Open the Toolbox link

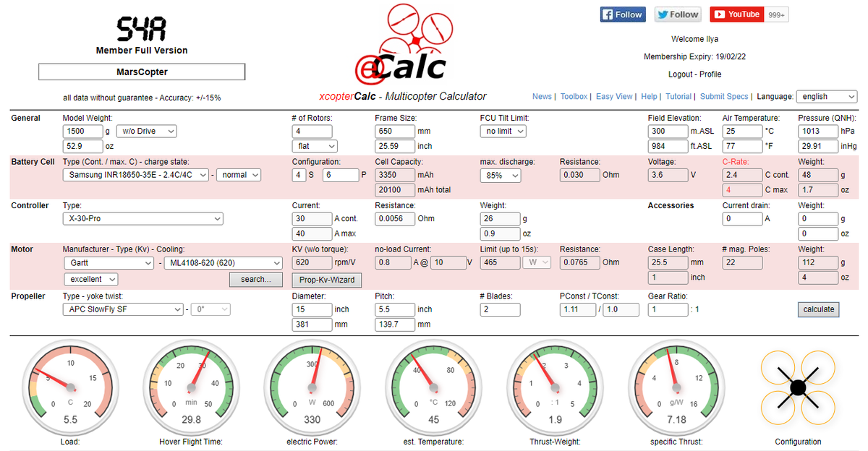click(x=574, y=97)
